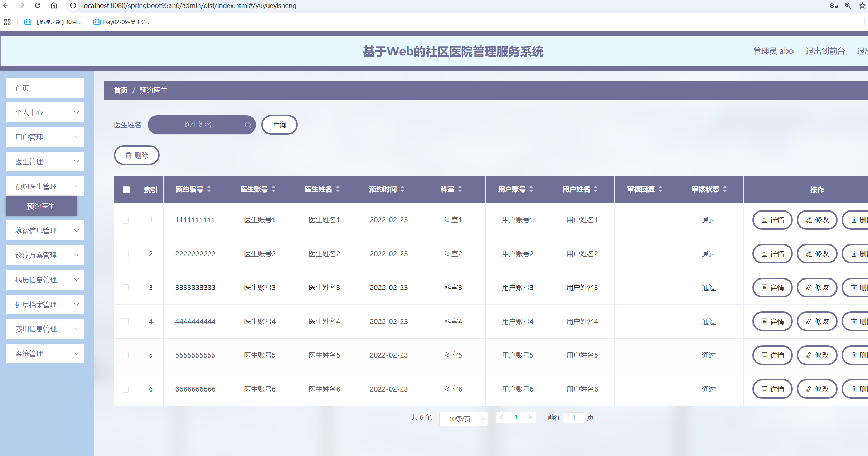Toggle the select-all checkbox in table header
The image size is (868, 456).
click(126, 190)
